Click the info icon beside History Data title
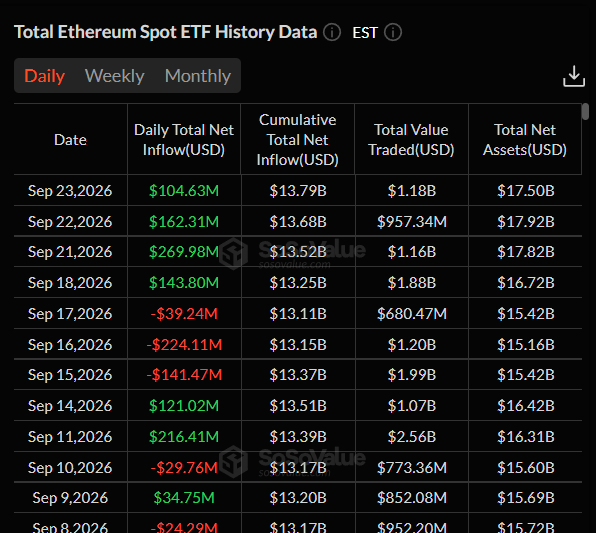 (332, 32)
